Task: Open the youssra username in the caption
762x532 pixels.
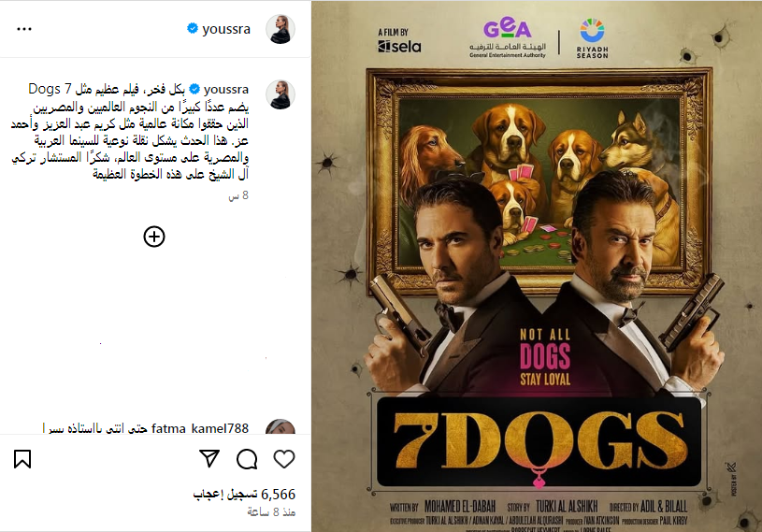Action: [x=226, y=90]
